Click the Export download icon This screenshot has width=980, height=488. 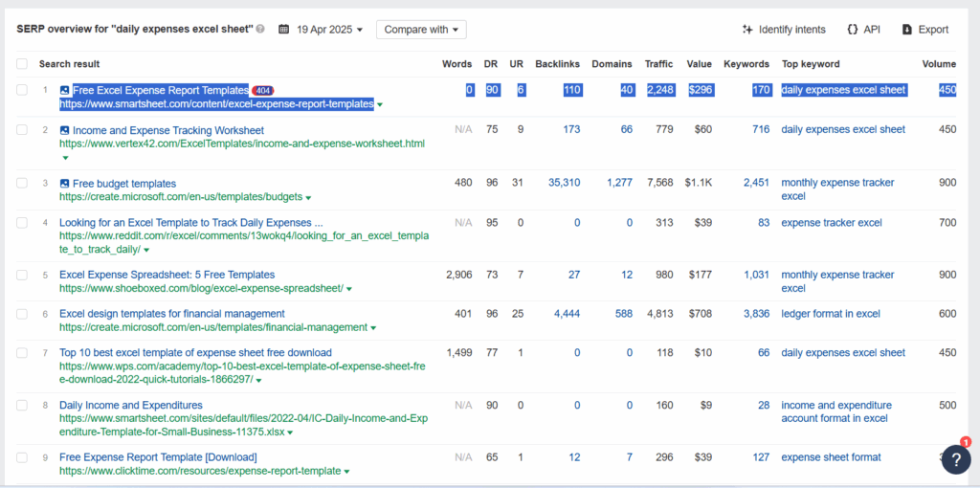click(x=907, y=30)
